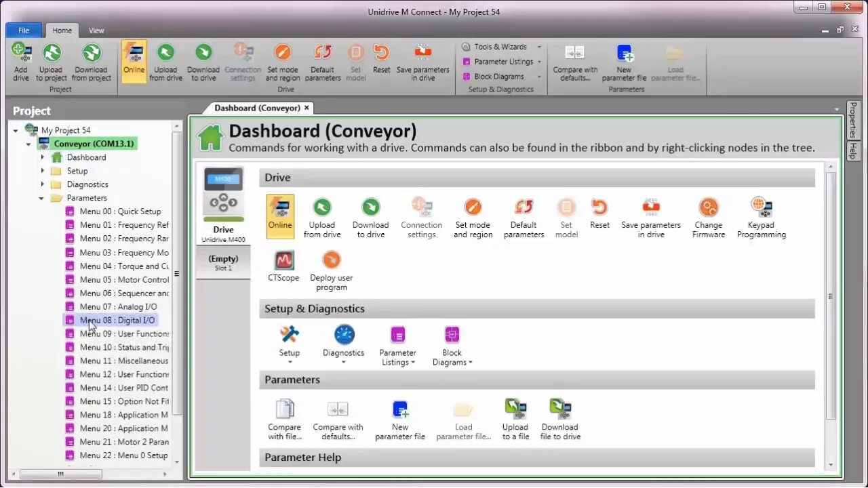The width and height of the screenshot is (868, 488).
Task: Expand the Dashboard tree node
Action: pos(42,157)
